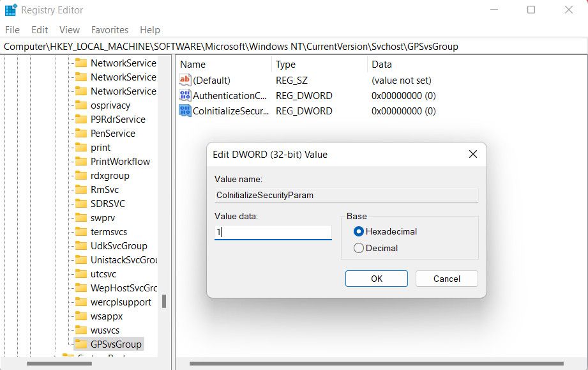Cancel the Edit DWORD dialog

(446, 279)
